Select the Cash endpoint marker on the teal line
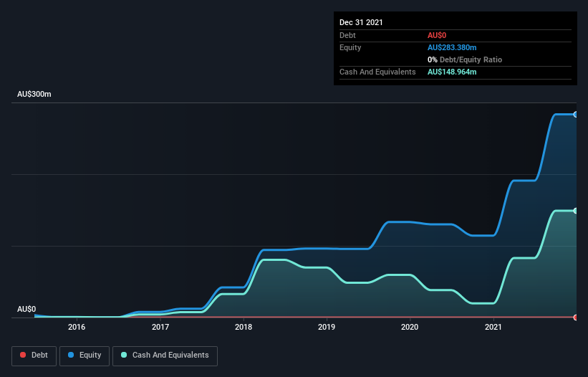 tap(576, 211)
